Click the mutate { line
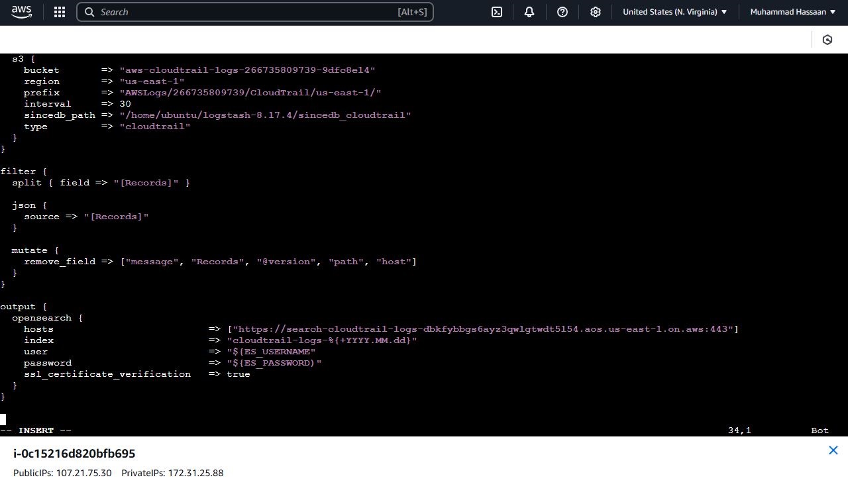848x504 pixels. pos(36,250)
